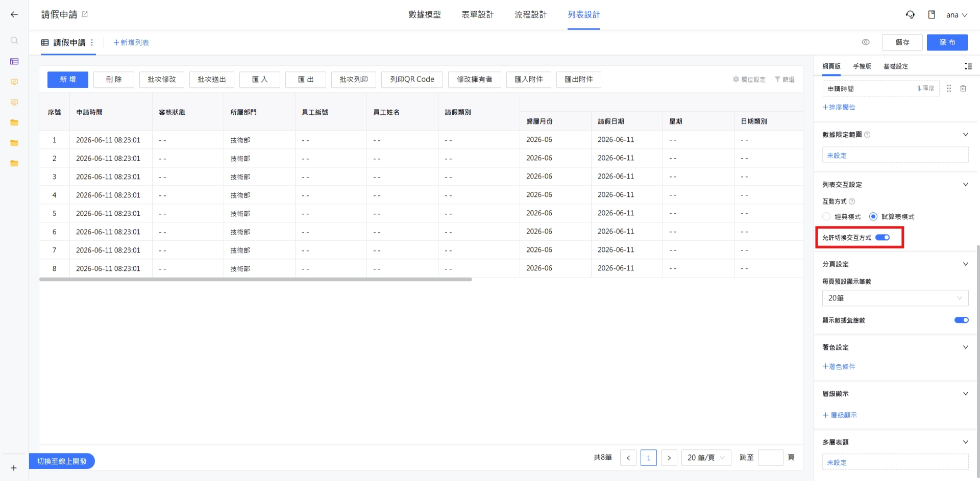This screenshot has width=980, height=481.
Task: Open the second orange form icon in sidebar
Action: pyautogui.click(x=14, y=102)
